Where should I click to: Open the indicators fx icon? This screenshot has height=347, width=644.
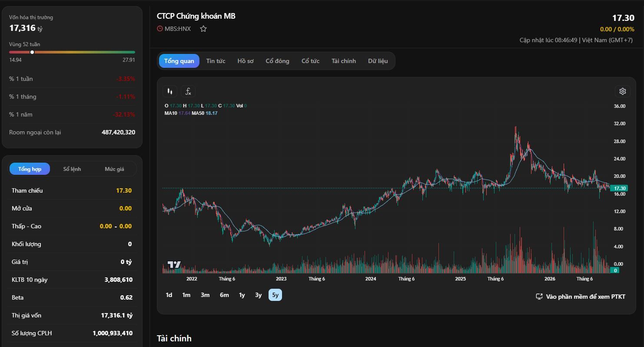pos(188,91)
